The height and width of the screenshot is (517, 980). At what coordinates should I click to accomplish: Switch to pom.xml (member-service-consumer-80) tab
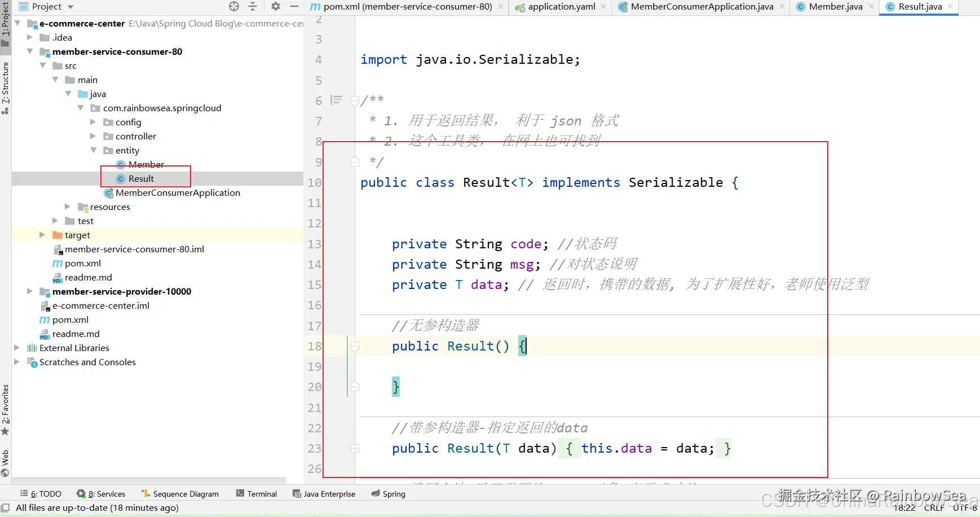pyautogui.click(x=407, y=7)
